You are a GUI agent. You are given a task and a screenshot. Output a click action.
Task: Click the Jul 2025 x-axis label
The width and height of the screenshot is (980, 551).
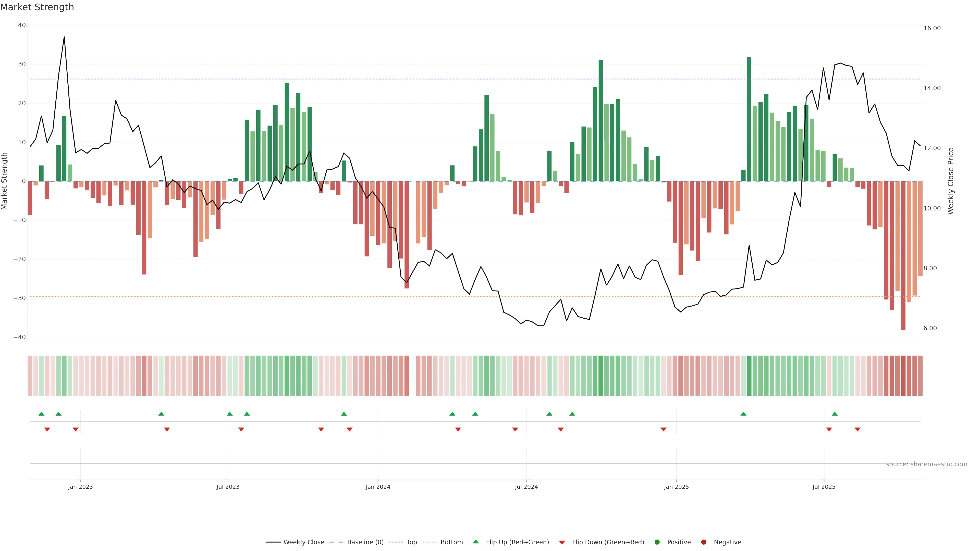tap(824, 487)
